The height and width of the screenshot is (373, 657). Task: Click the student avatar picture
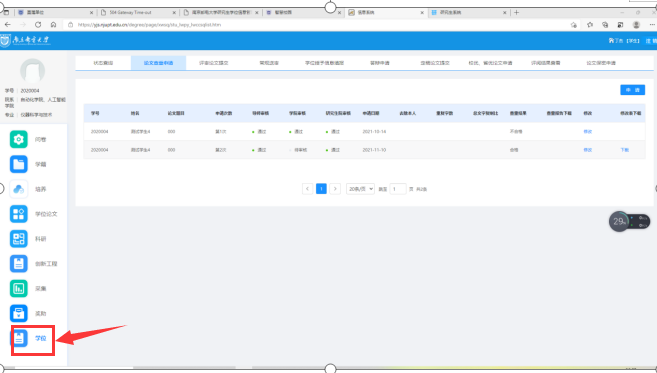32,71
